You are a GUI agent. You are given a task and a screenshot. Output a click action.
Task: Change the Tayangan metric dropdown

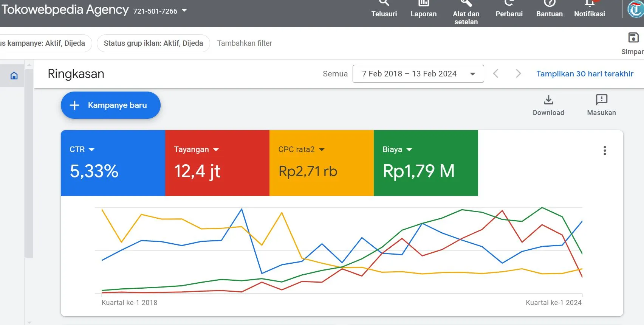pos(216,150)
